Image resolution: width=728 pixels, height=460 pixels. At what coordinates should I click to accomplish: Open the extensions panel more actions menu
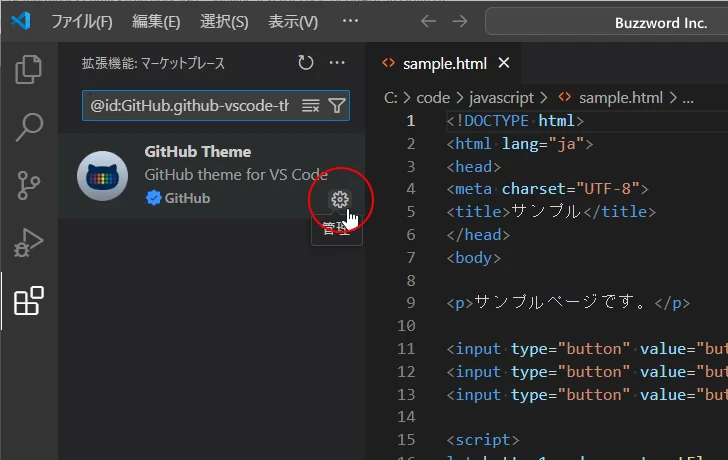337,63
